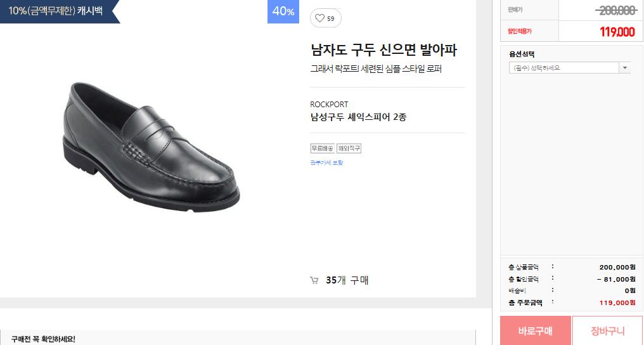
Task: Click the ROCKPORT brand name
Action: click(x=329, y=104)
